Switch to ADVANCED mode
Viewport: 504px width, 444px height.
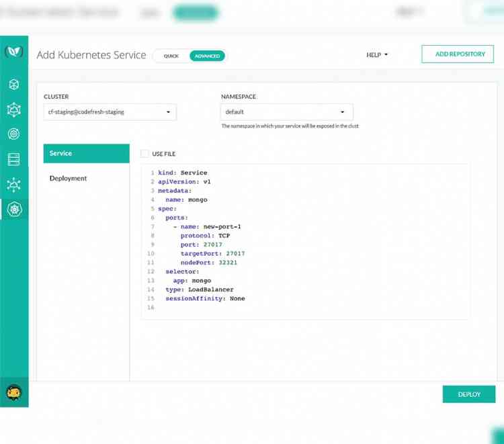207,56
